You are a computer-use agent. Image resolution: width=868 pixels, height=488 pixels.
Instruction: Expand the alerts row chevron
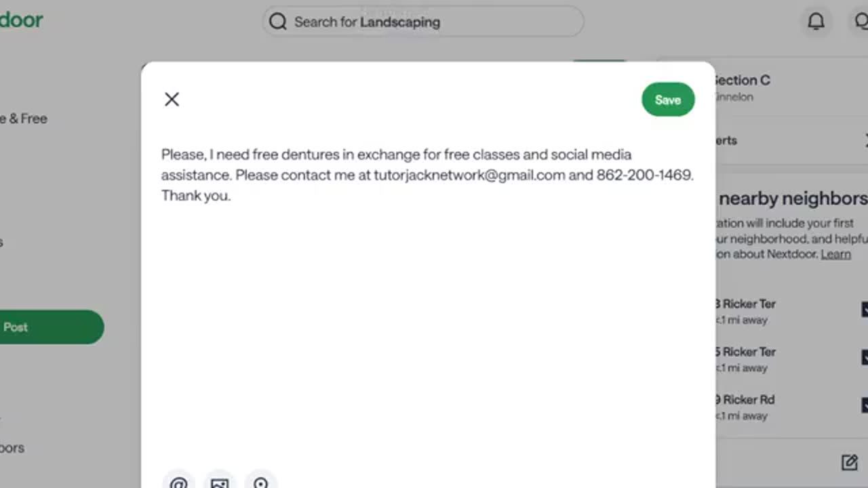tap(865, 140)
